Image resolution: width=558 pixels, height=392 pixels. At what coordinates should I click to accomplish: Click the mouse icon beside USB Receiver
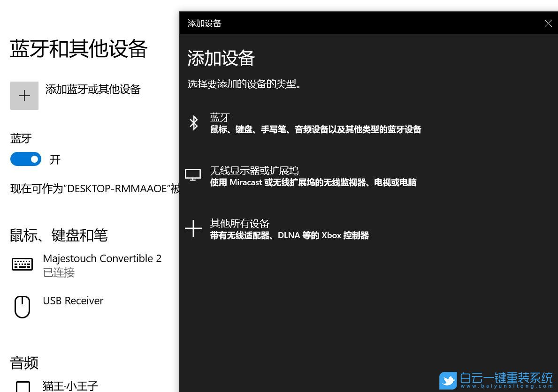pos(22,307)
